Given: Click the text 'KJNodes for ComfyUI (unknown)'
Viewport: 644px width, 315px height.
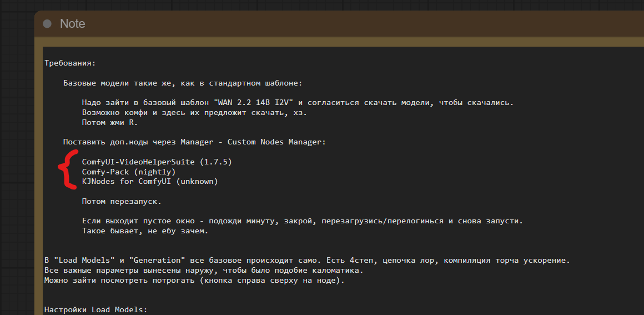Looking at the screenshot, I should pos(149,182).
